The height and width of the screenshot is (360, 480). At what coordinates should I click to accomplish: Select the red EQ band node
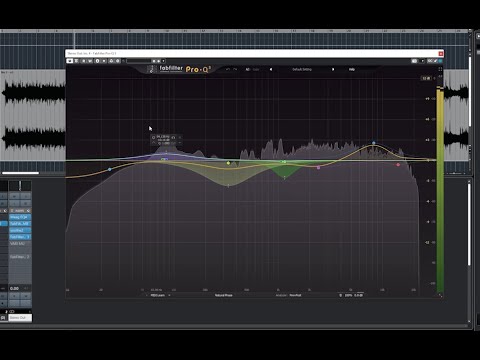[x=398, y=165]
